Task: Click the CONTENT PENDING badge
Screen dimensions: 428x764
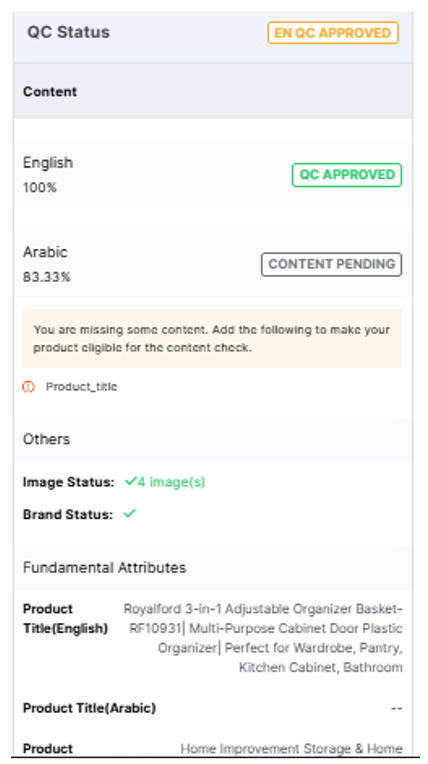Action: (x=331, y=265)
